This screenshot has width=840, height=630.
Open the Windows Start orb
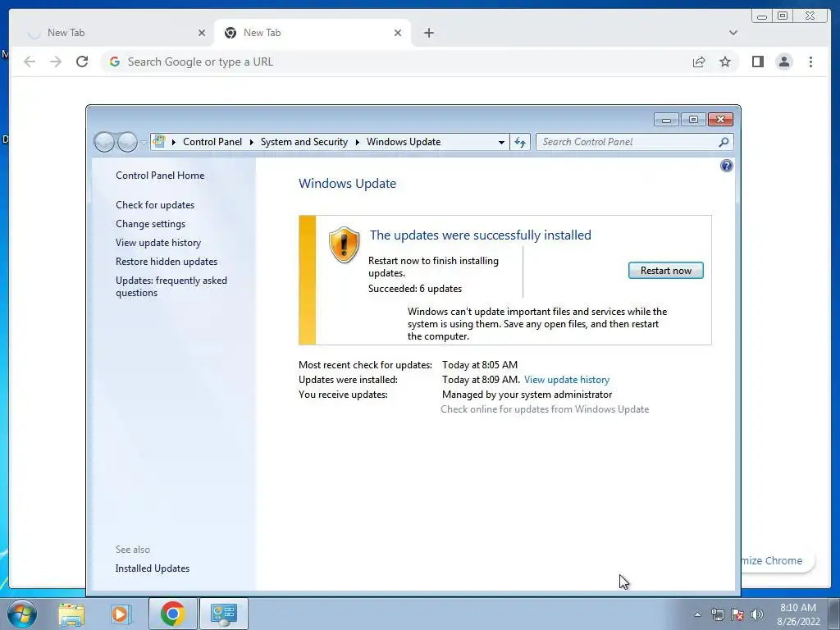(22, 614)
